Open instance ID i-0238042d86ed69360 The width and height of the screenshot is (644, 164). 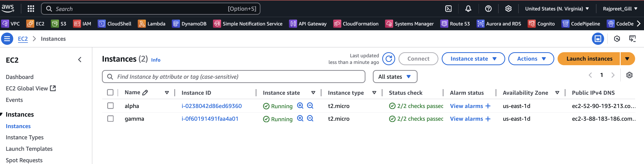pos(211,106)
